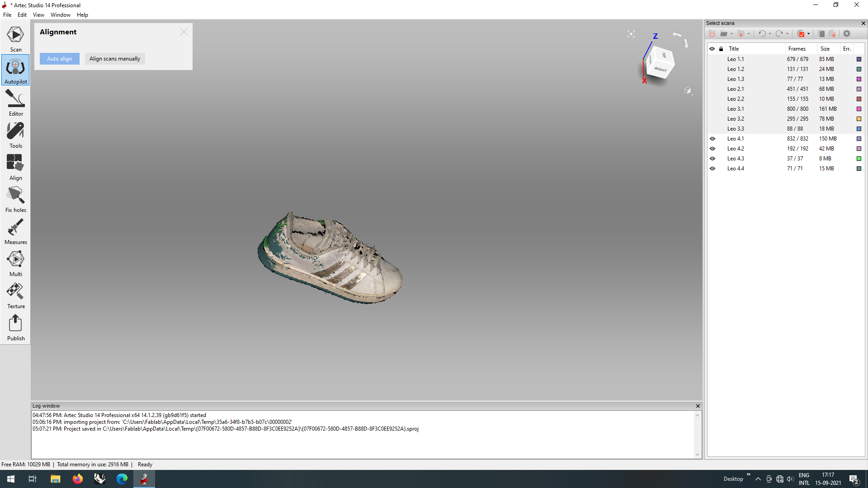This screenshot has height=488, width=868.
Task: Open the notification center icon
Action: tap(854, 479)
